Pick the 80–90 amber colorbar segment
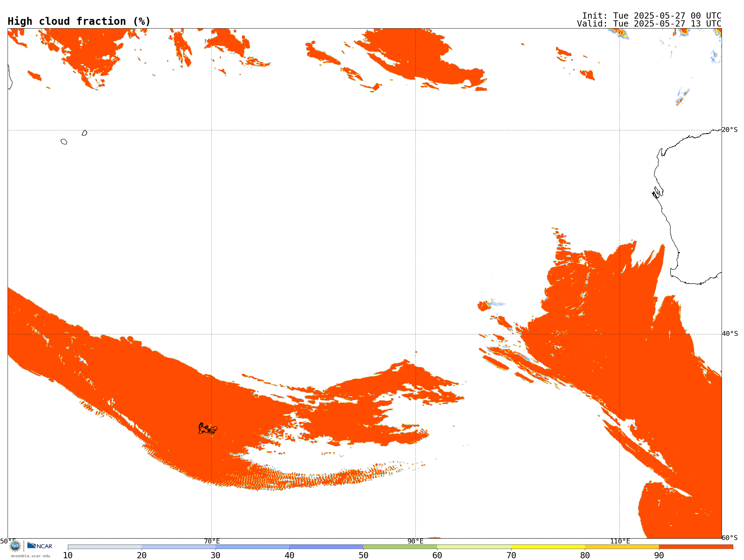This screenshot has width=744, height=560. click(x=622, y=547)
